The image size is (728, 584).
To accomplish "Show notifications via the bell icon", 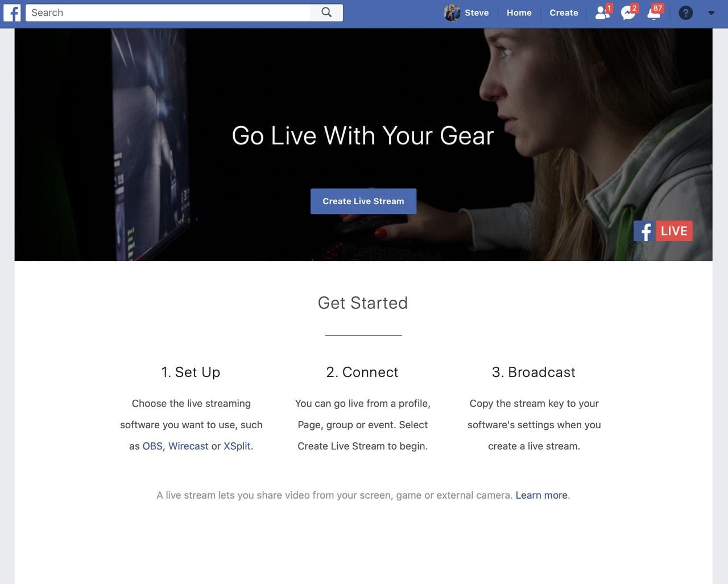I will pos(654,13).
